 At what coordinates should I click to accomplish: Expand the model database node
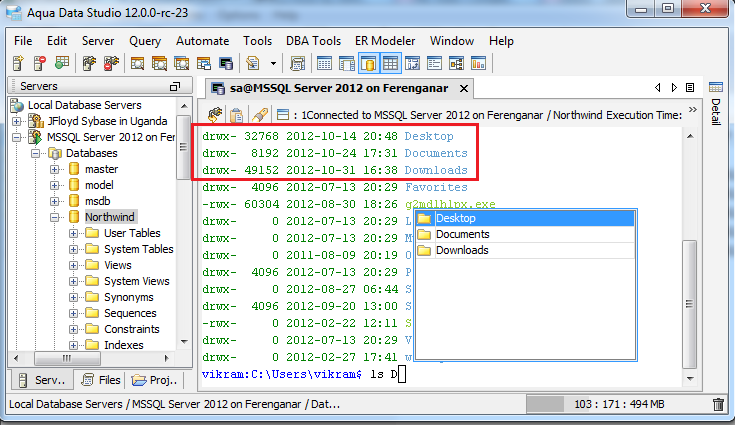pyautogui.click(x=54, y=185)
